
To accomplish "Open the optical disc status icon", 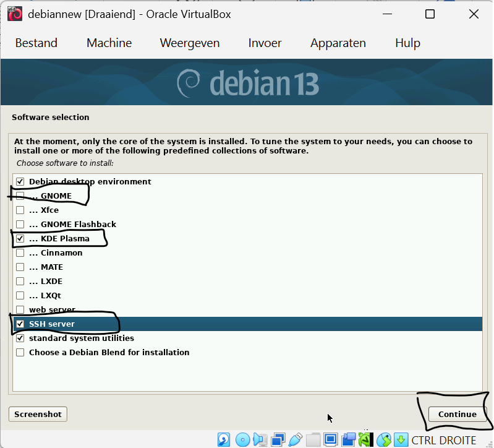I will tap(242, 440).
